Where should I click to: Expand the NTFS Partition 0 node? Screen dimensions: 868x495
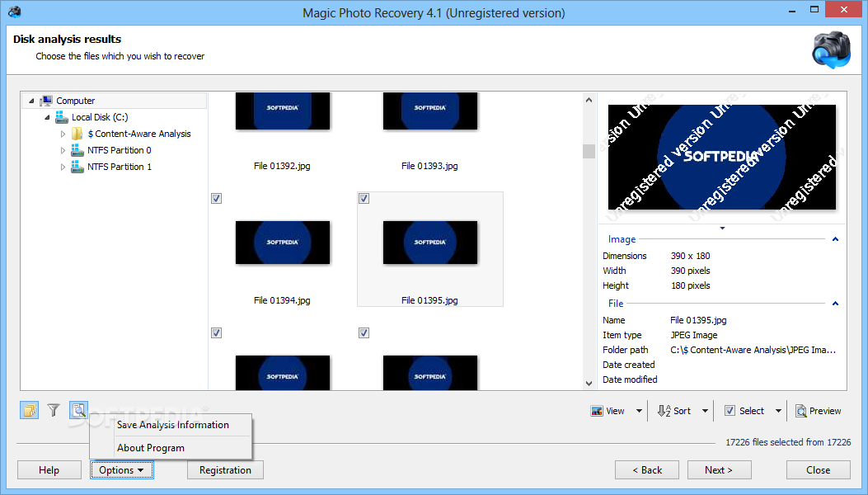[63, 151]
